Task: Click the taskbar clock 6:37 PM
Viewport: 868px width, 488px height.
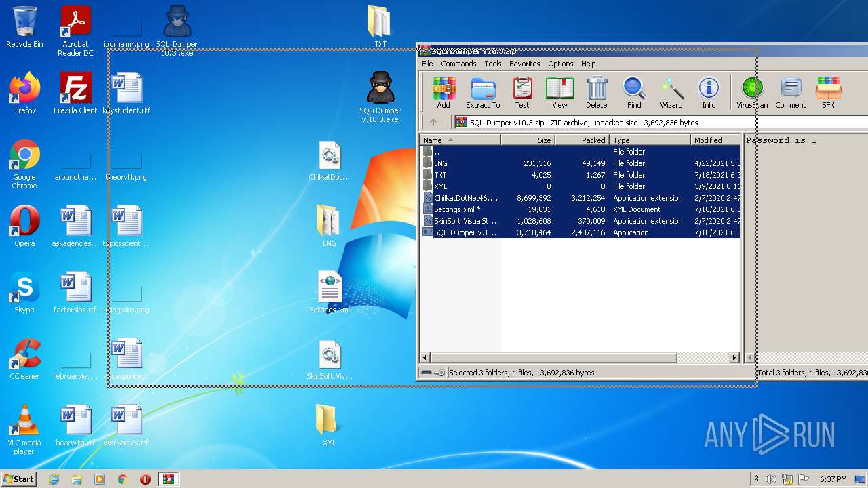Action: (833, 479)
